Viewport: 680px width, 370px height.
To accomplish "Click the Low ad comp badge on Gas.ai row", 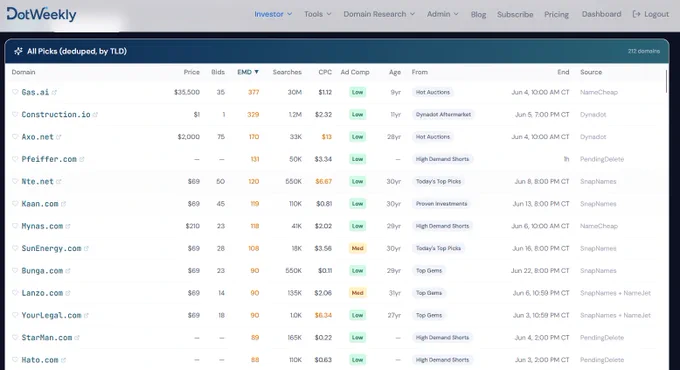I will (357, 92).
